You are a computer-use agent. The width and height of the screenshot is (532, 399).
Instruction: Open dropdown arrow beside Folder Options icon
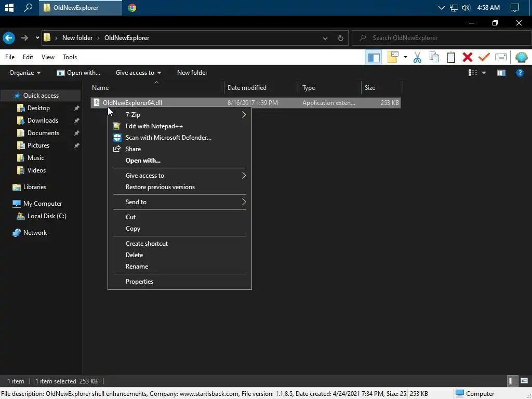405,57
